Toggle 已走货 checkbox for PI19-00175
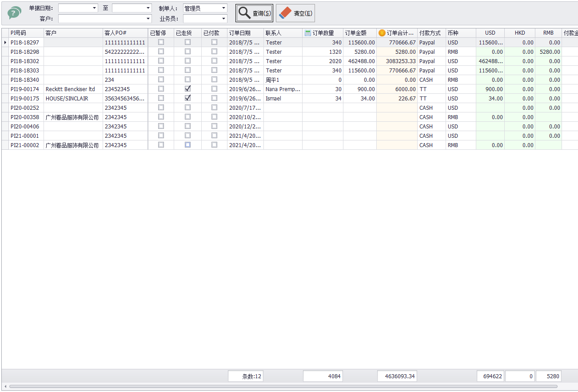 coord(187,98)
